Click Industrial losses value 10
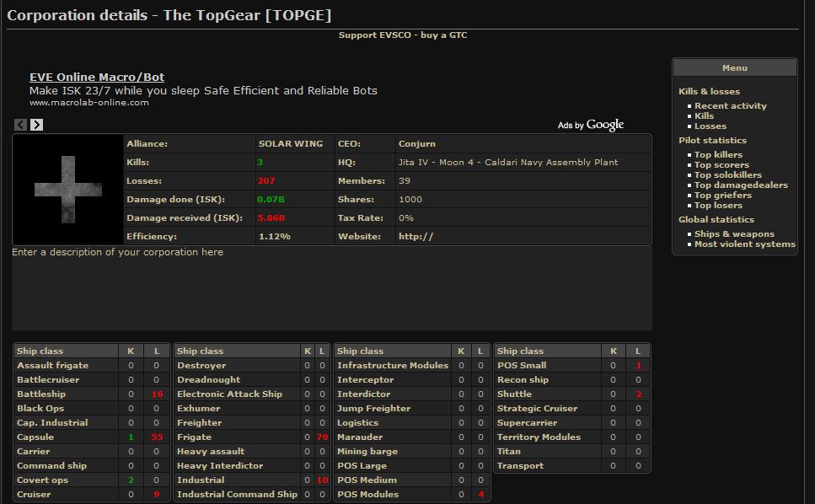This screenshot has height=504, width=815. (x=322, y=480)
